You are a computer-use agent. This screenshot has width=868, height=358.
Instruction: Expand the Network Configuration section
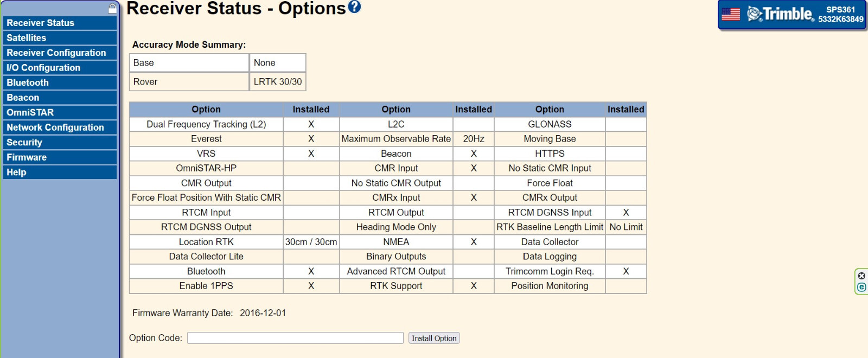60,127
